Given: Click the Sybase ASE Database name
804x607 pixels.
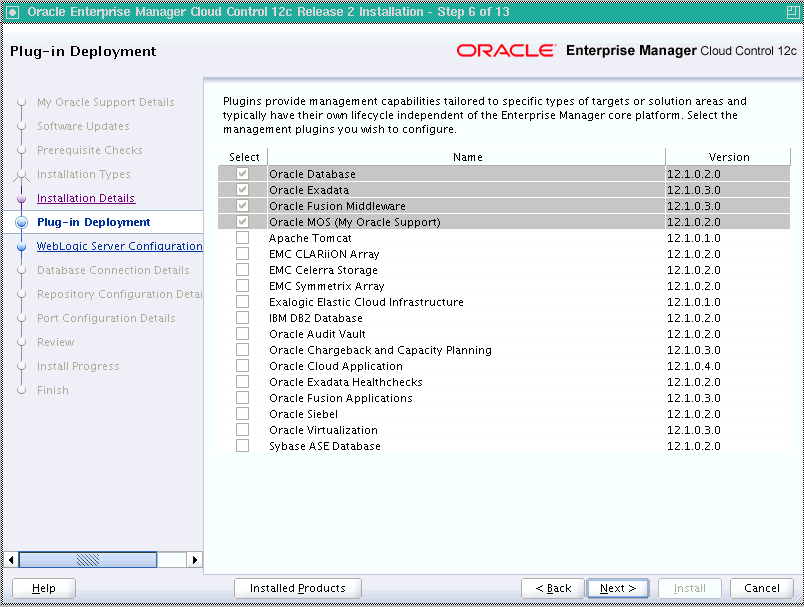Looking at the screenshot, I should click(x=325, y=446).
